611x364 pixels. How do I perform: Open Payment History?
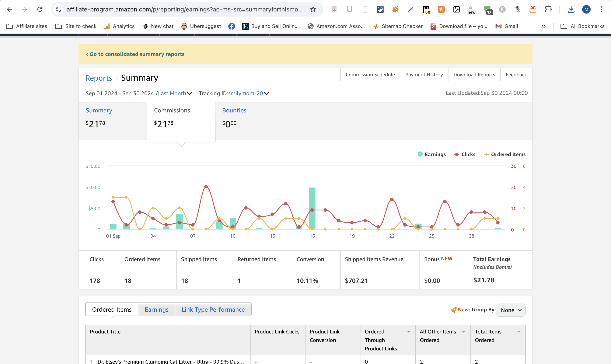pyautogui.click(x=424, y=75)
